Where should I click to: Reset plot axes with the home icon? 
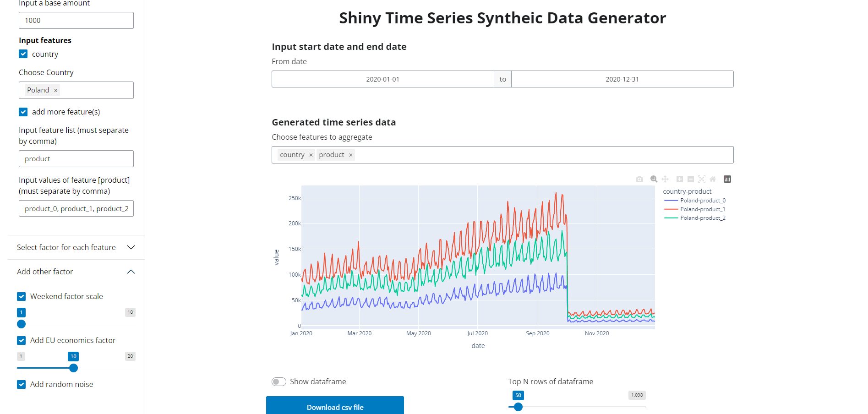(713, 179)
